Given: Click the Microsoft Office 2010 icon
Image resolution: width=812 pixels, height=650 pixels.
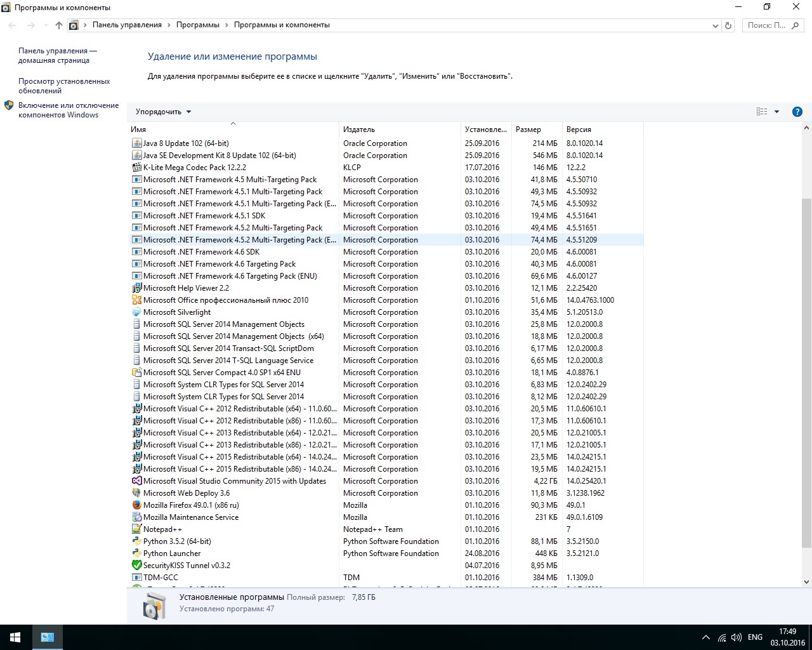Looking at the screenshot, I should [136, 300].
